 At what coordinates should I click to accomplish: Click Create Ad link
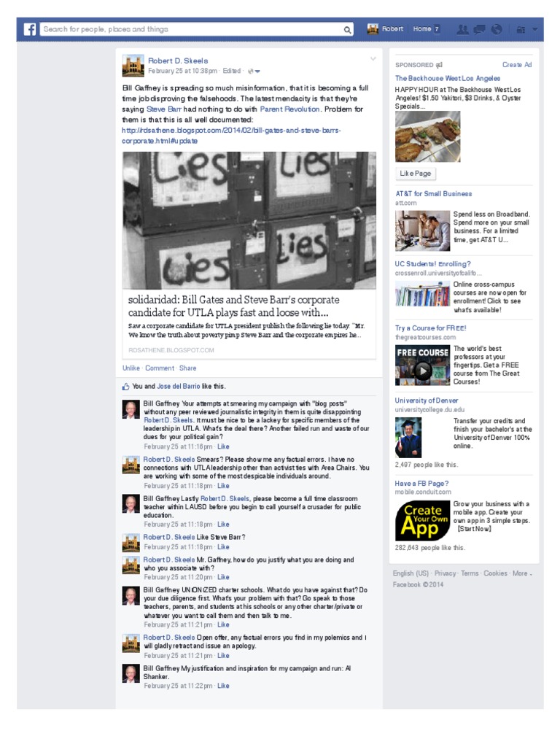pyautogui.click(x=517, y=65)
